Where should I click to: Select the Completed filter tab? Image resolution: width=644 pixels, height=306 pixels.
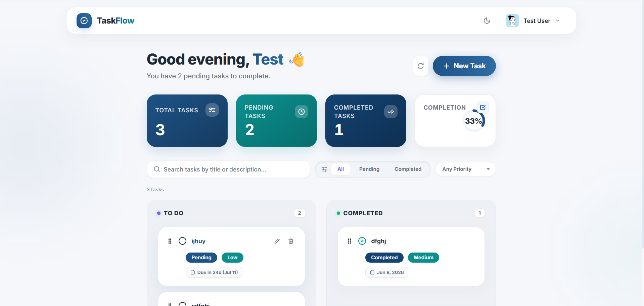pos(408,169)
